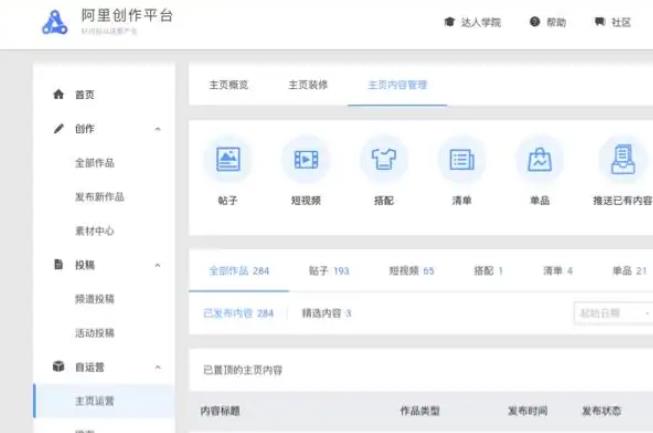
Task: Open 推送已有内容 inbox icon
Action: pos(621,159)
